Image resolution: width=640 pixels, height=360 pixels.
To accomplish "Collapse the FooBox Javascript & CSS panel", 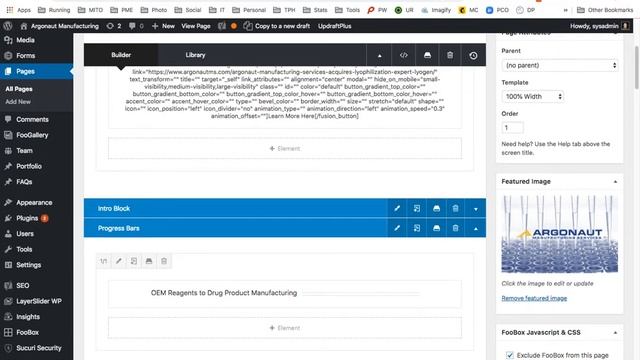I will (615, 332).
